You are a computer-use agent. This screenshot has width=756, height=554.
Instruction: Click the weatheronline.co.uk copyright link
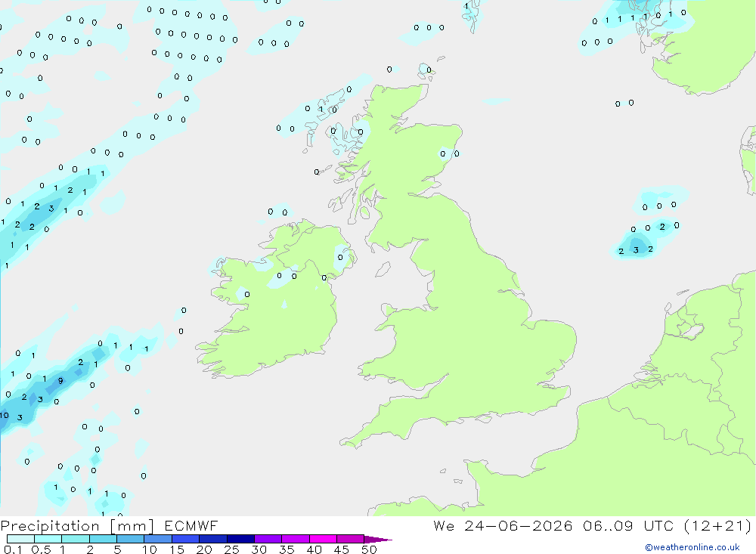coord(692,547)
